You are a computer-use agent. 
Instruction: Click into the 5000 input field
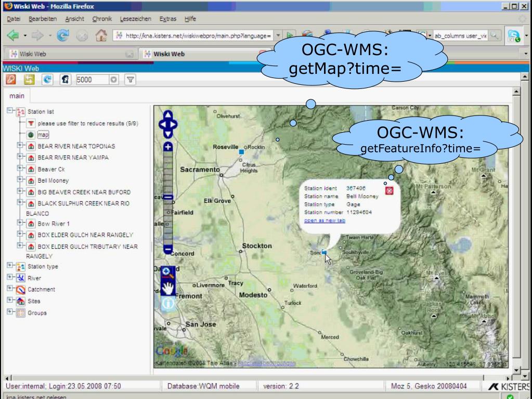click(92, 80)
